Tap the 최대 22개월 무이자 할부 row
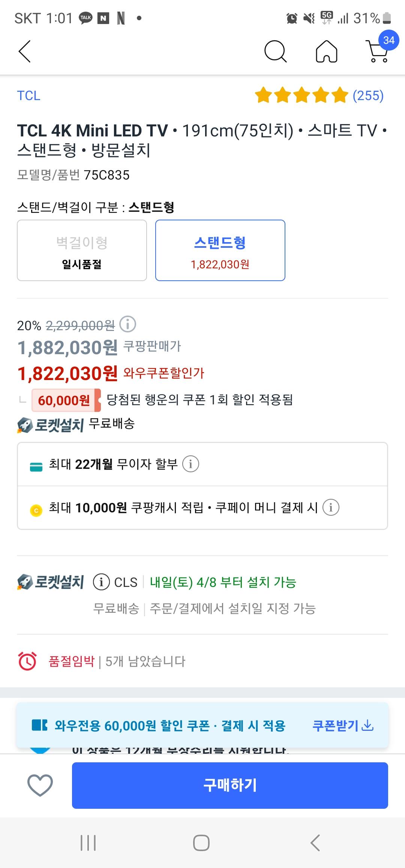 tap(112, 464)
